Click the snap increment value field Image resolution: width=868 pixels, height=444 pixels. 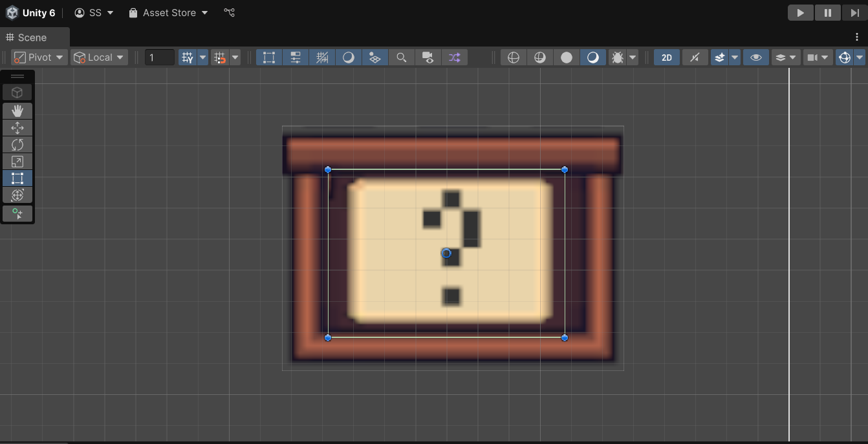coord(159,58)
